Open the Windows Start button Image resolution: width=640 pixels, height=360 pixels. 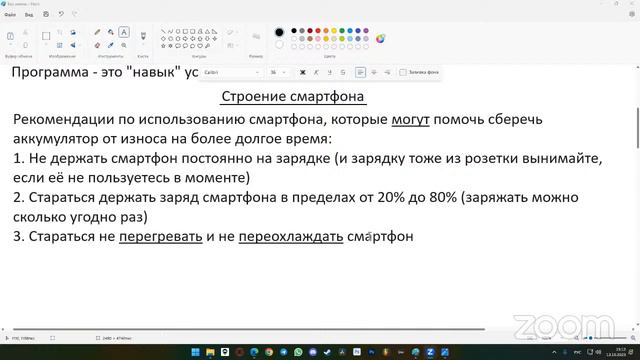tap(196, 352)
